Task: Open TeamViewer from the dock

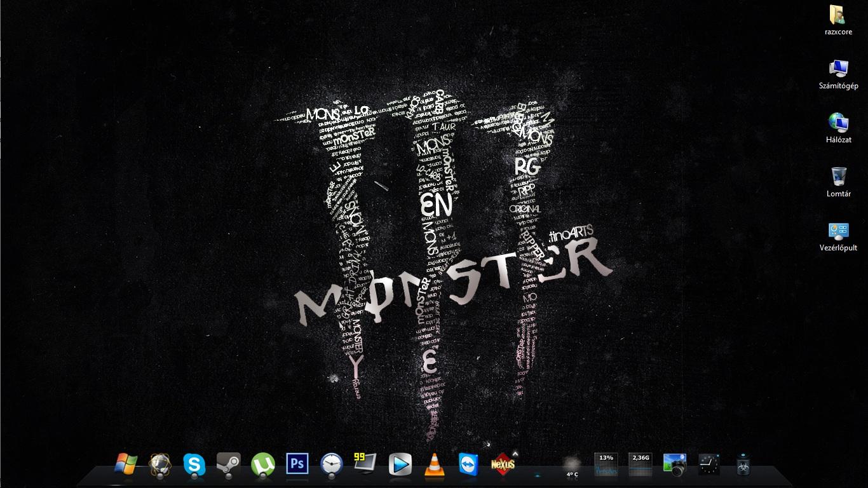Action: pos(468,464)
